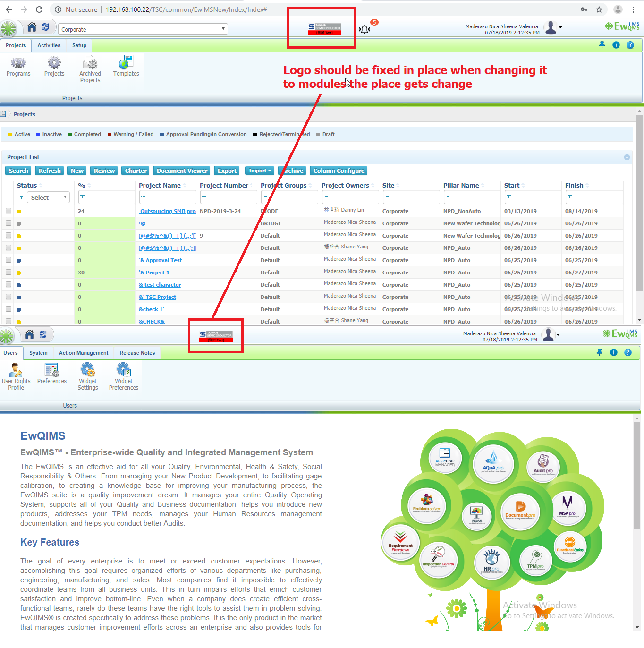
Task: Click the help question icon in the Users ribbon
Action: (628, 352)
